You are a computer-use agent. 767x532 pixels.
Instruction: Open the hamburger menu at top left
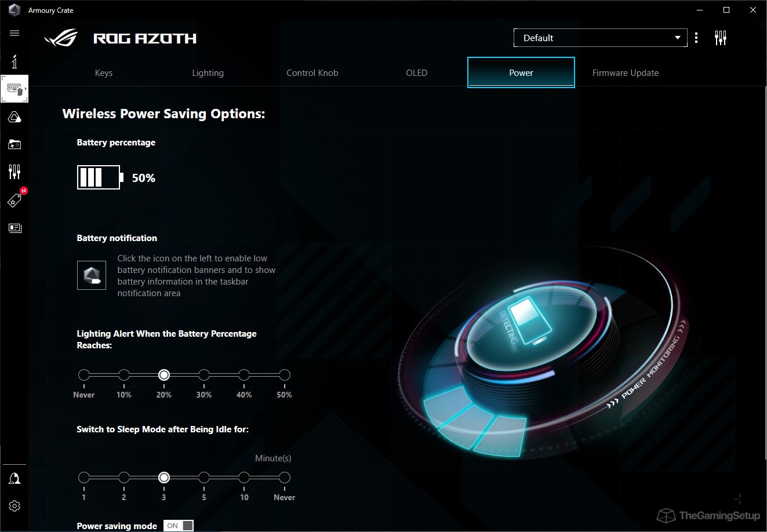click(x=14, y=33)
